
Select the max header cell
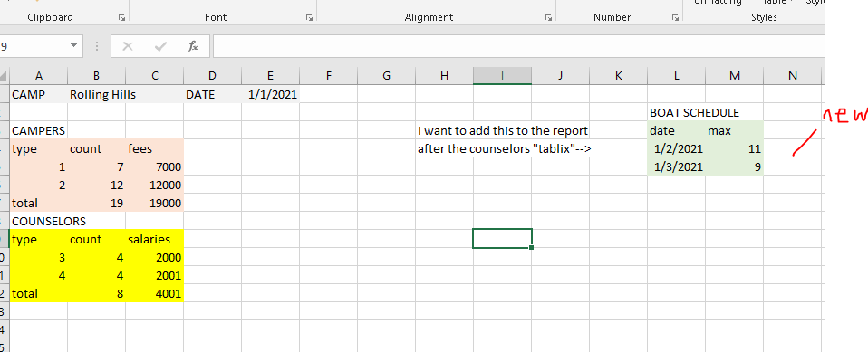click(x=734, y=130)
